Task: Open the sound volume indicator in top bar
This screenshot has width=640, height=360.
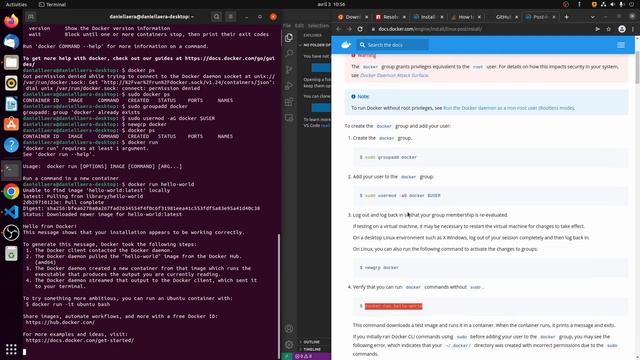Action: (x=613, y=4)
